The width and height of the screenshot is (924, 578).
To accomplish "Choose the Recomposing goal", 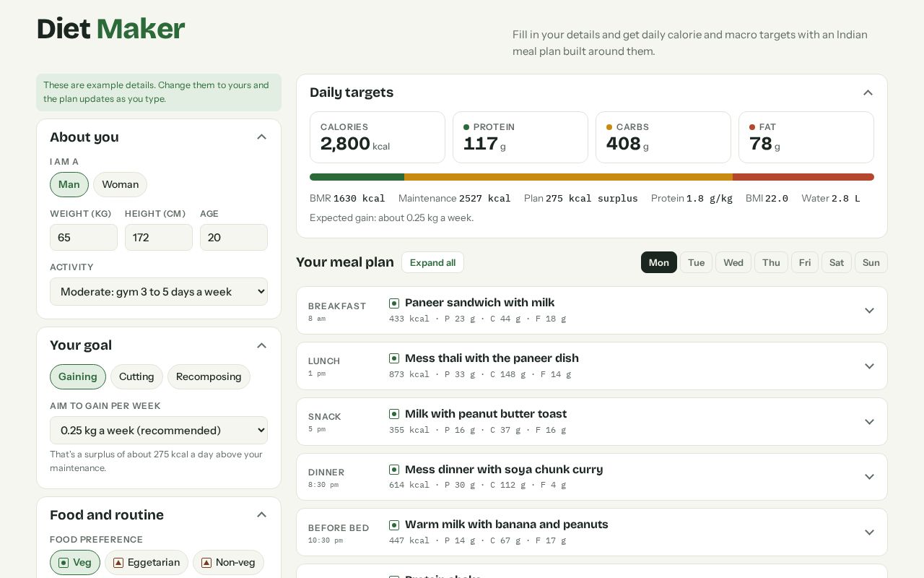I will [x=209, y=376].
